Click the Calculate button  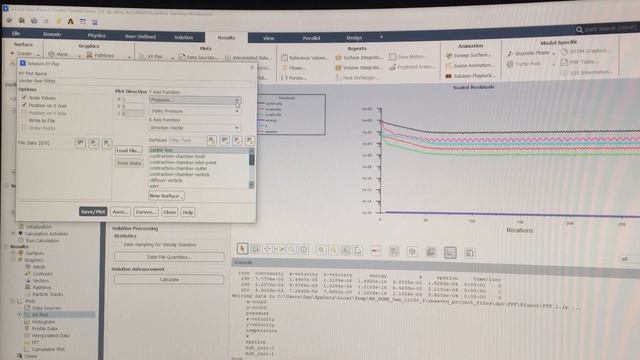(169, 280)
